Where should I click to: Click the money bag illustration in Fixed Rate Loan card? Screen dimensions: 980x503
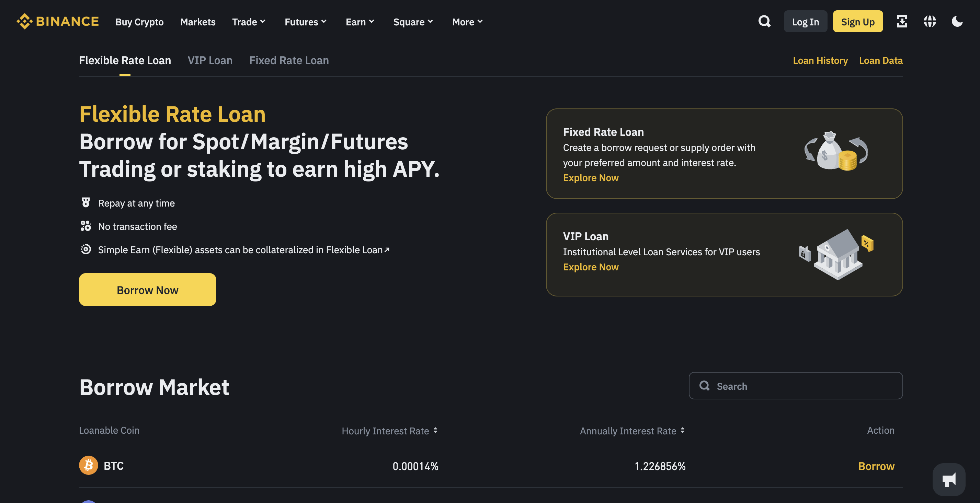[836, 151]
